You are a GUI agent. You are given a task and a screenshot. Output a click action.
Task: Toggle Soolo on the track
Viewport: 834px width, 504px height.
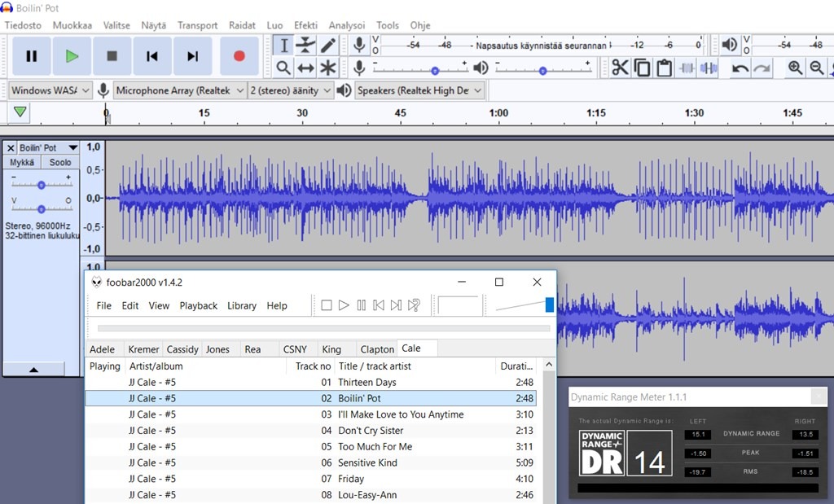point(60,162)
